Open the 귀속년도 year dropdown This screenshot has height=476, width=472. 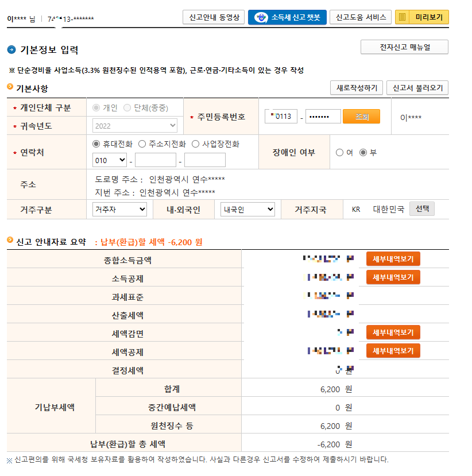[134, 125]
